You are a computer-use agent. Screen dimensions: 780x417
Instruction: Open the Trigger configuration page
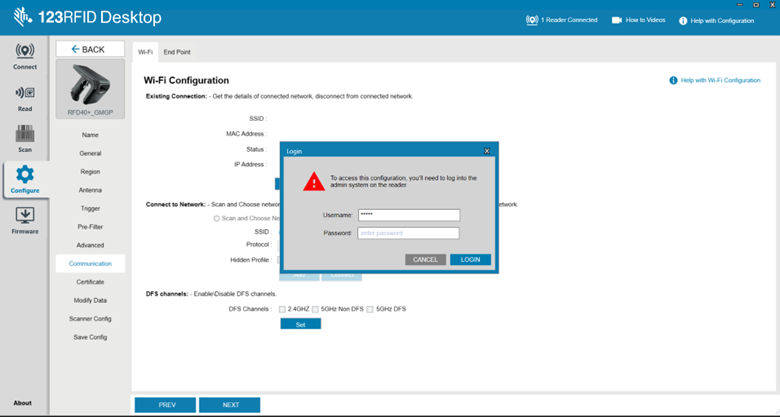point(90,208)
